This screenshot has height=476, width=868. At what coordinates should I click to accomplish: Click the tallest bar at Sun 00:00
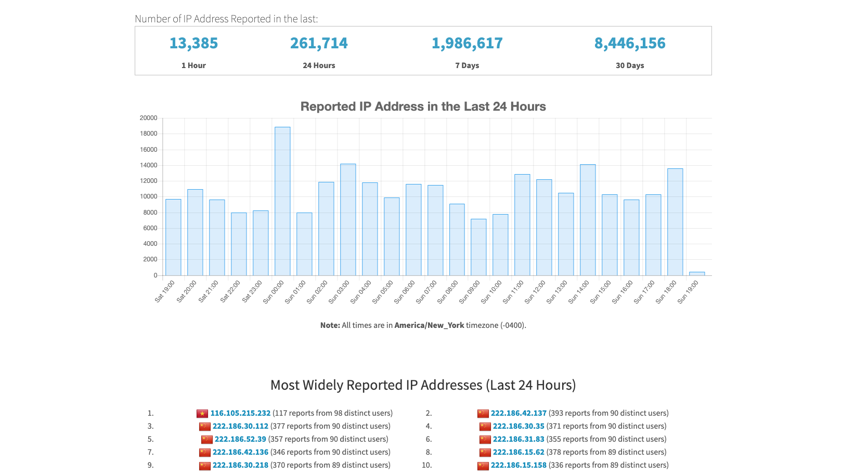282,200
